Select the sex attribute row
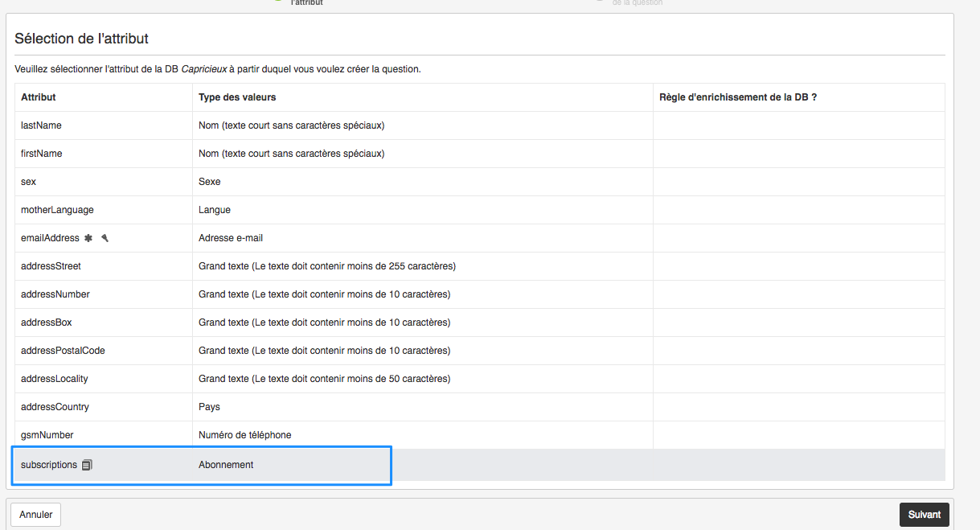Viewport: 980px width, 530px height. point(103,181)
